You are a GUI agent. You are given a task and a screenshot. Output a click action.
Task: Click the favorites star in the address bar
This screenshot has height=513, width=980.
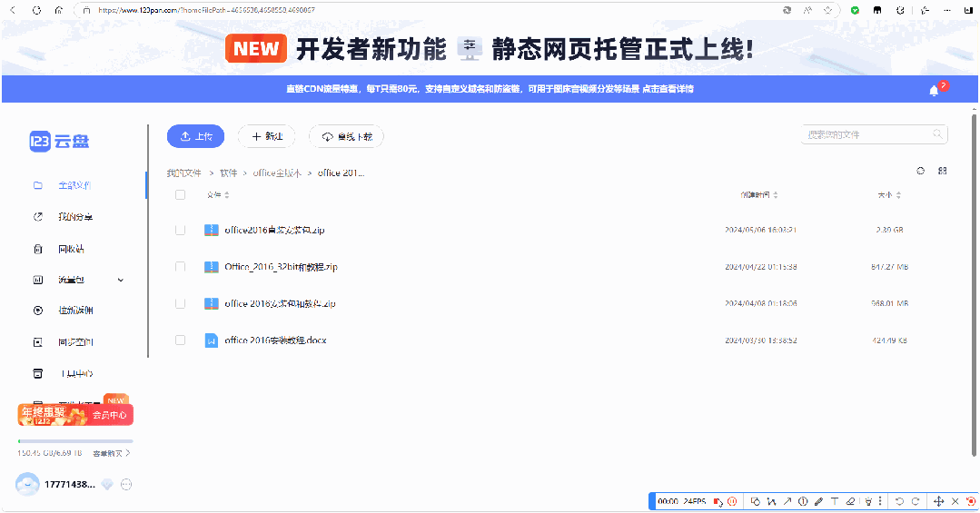827,10
